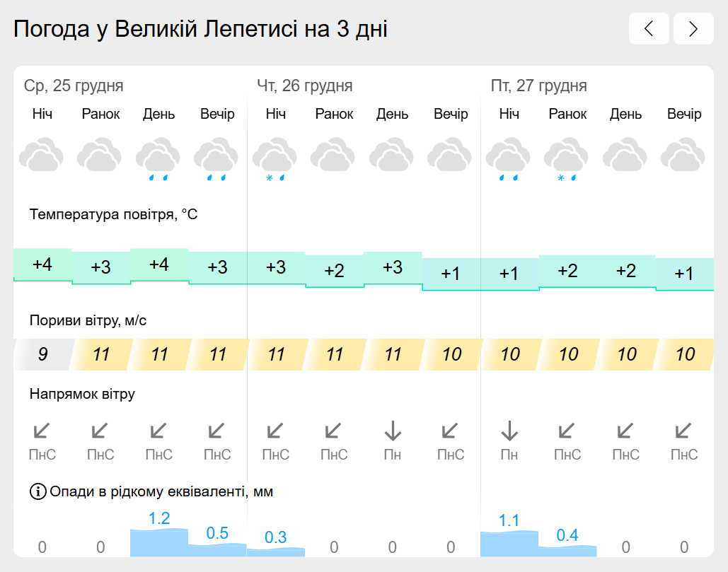Select the rain cloud icon for Friday night

[509, 158]
